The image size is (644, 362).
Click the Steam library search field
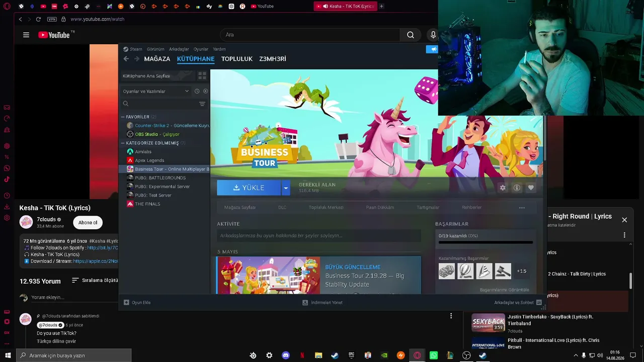(160, 104)
